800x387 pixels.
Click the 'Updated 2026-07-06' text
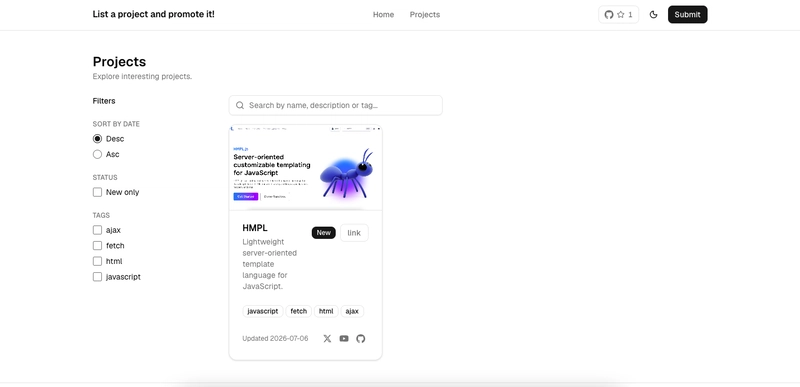pos(275,339)
